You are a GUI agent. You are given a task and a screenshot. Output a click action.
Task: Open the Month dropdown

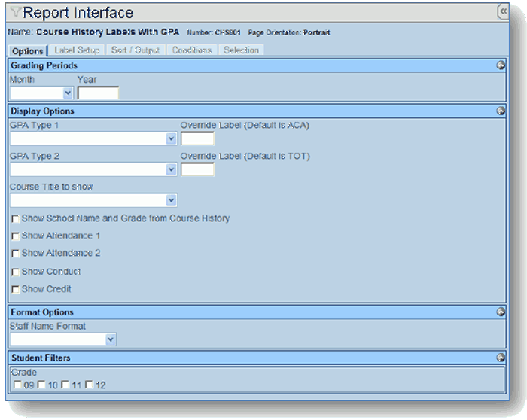(68, 93)
